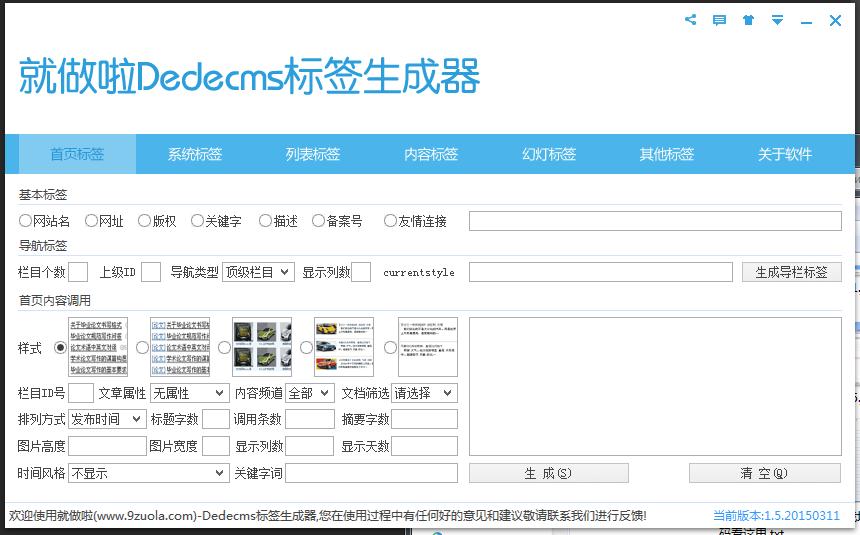The image size is (860, 535).
Task: Click the 生成导栏标签 button
Action: (791, 272)
